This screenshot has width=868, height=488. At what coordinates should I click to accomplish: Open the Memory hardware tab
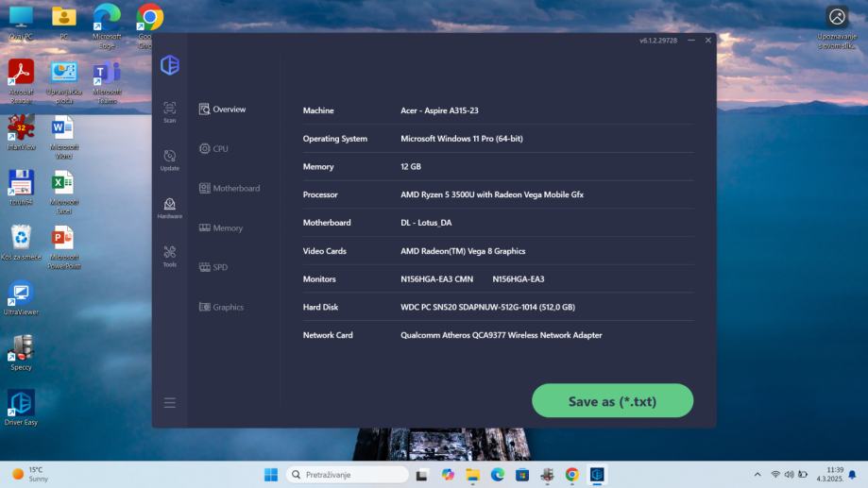pos(221,227)
